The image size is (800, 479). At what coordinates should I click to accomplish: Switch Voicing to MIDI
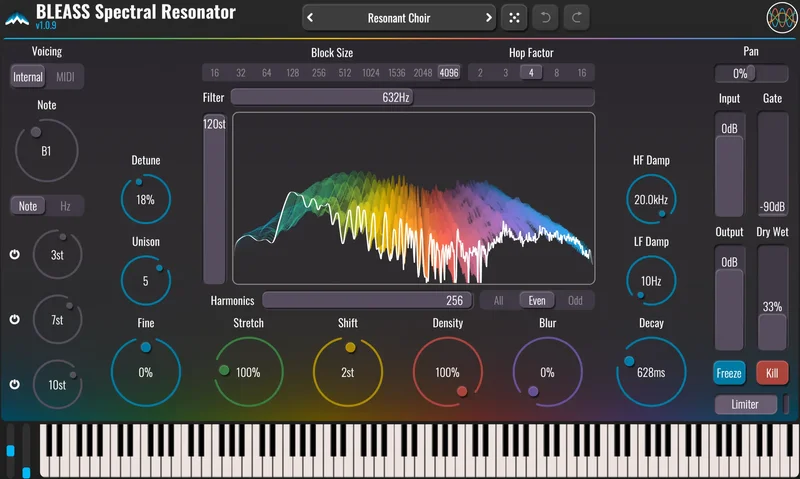click(x=65, y=77)
